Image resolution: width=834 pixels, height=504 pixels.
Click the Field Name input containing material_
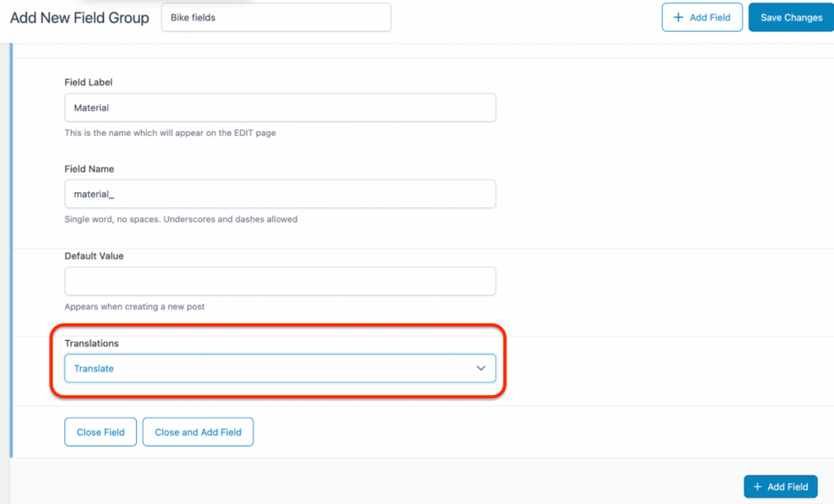pyautogui.click(x=280, y=194)
